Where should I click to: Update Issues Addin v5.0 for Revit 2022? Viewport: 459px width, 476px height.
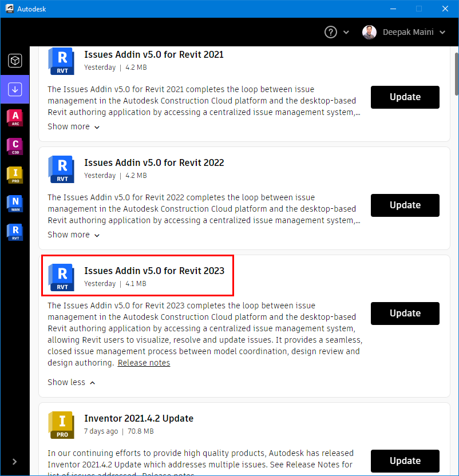405,205
